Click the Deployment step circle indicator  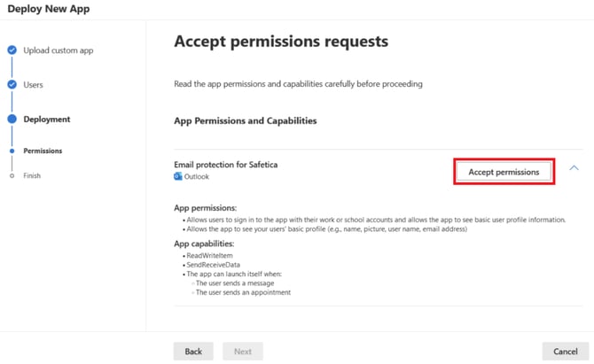[x=12, y=119]
